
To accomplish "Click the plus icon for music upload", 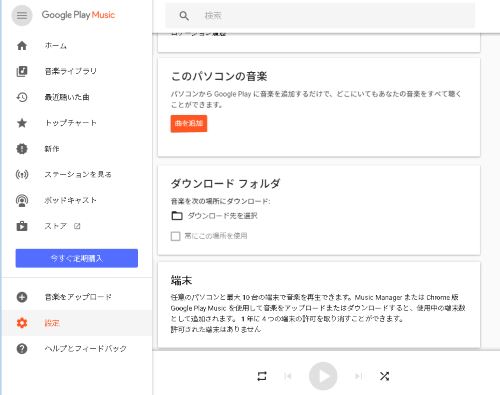I will click(x=22, y=297).
